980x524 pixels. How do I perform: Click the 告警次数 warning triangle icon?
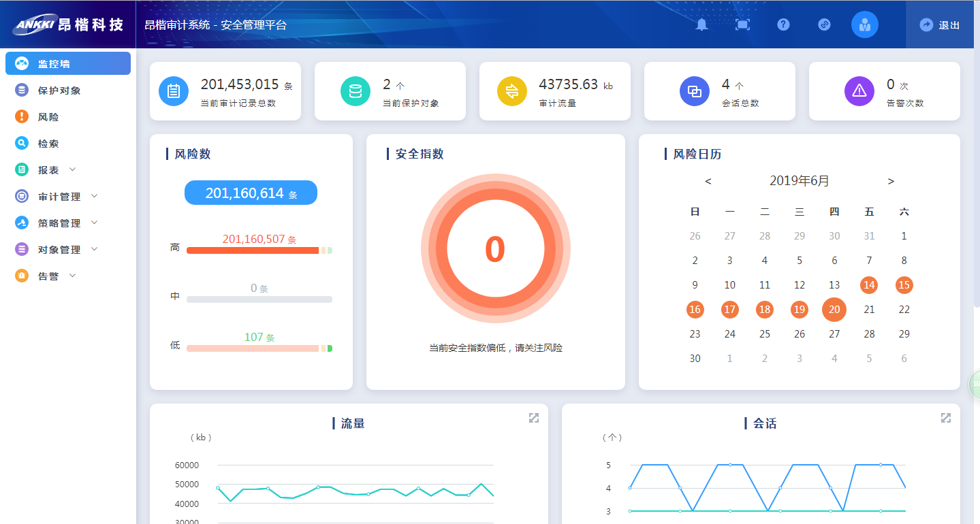[x=859, y=91]
